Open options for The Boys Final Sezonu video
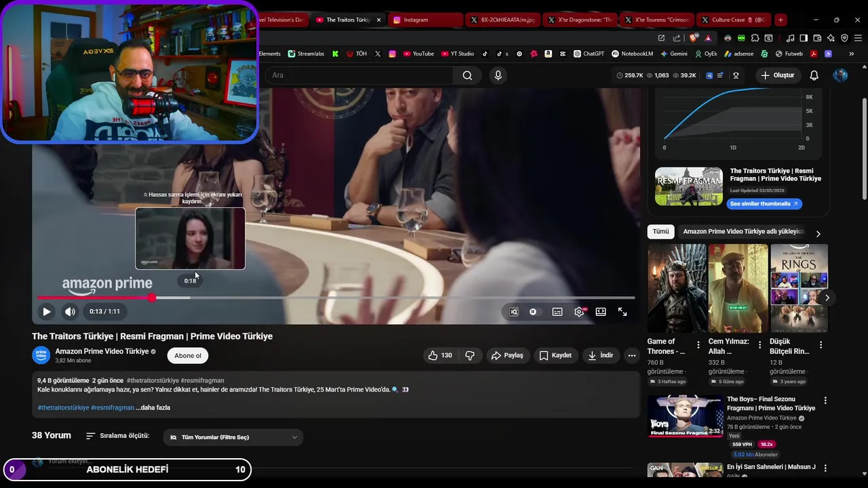This screenshot has height=488, width=868. pos(825,401)
